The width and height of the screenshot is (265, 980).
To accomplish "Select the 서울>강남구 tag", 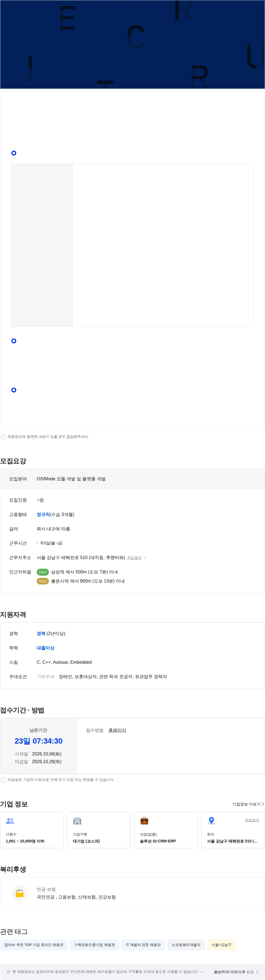I will [221, 945].
